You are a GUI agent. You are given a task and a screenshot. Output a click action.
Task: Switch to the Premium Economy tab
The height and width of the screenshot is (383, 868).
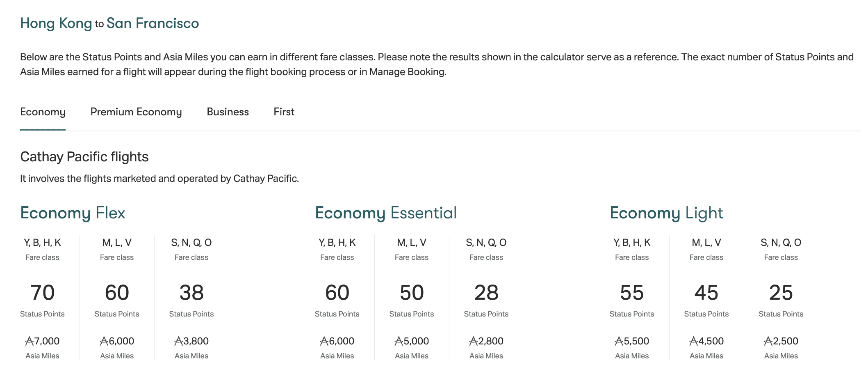(136, 112)
